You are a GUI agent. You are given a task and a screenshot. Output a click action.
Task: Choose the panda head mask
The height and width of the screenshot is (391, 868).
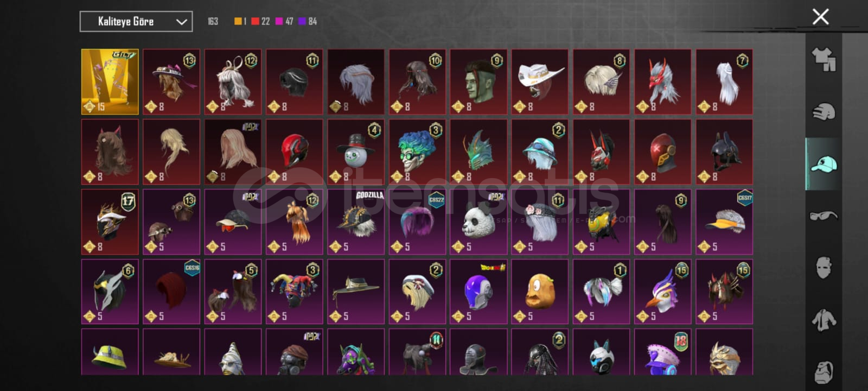click(478, 222)
